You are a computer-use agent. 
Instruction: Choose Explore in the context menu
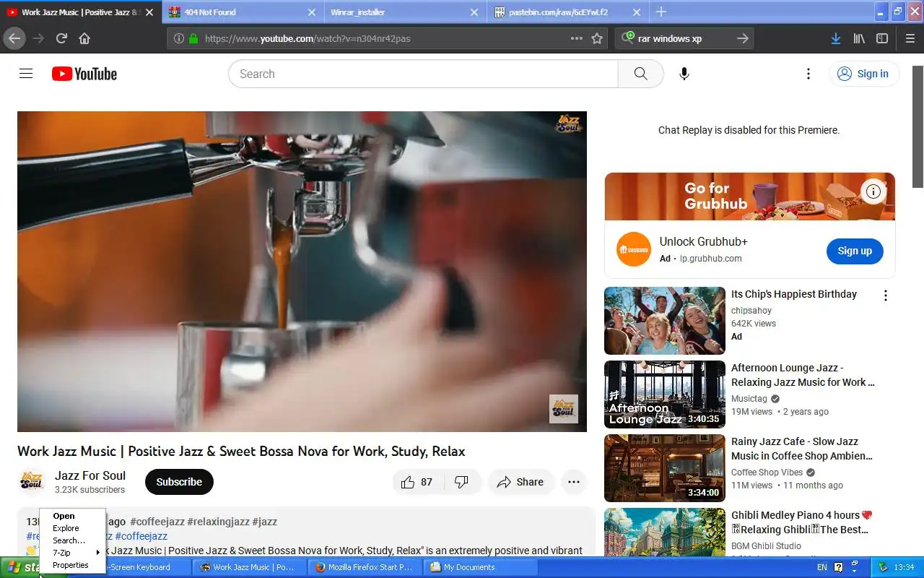pyautogui.click(x=72, y=528)
